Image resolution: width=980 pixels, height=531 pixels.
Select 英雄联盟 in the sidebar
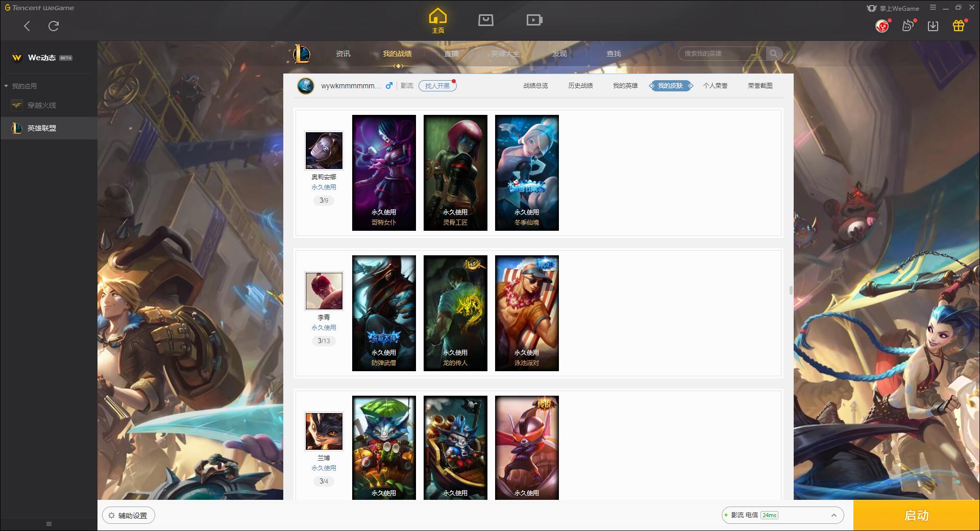point(48,128)
